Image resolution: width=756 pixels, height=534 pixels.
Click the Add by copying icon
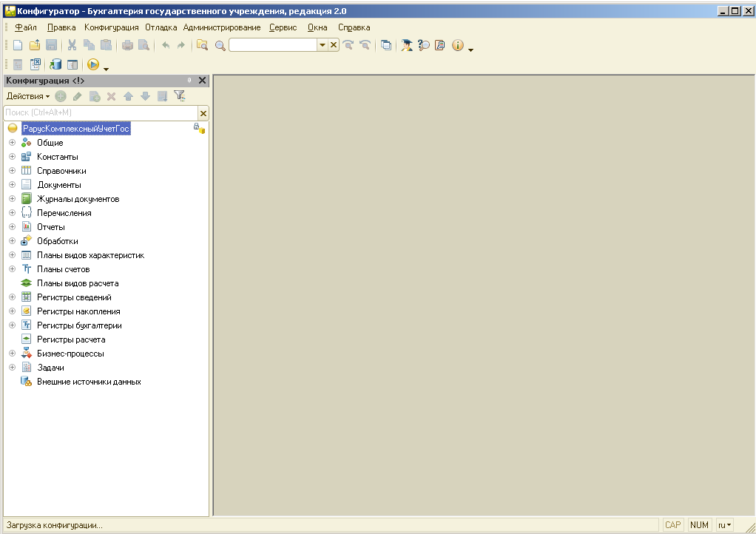[95, 96]
